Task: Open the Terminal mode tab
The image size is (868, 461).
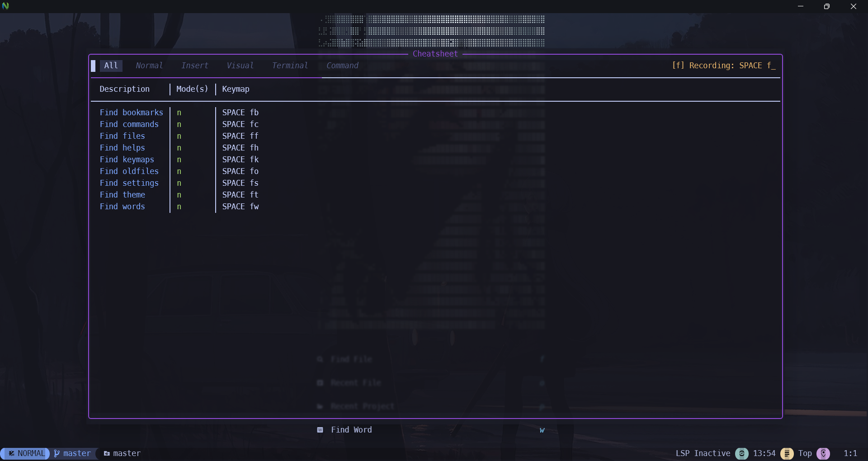Action: tap(290, 66)
